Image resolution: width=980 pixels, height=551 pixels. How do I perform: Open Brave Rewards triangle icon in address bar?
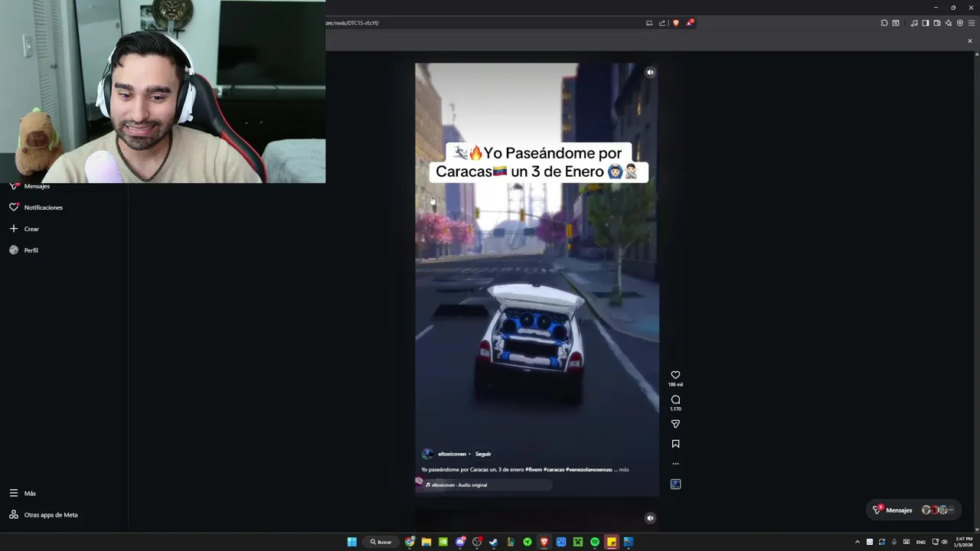tap(690, 23)
